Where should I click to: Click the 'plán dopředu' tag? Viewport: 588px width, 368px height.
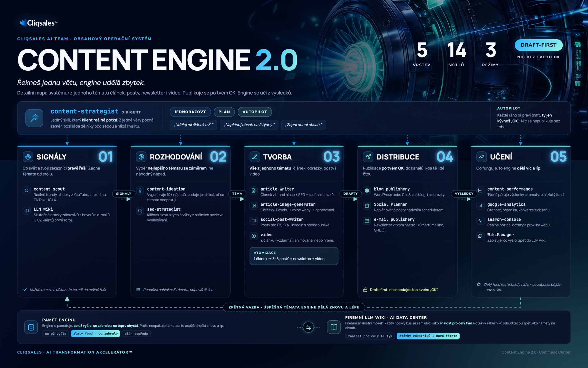(136, 333)
